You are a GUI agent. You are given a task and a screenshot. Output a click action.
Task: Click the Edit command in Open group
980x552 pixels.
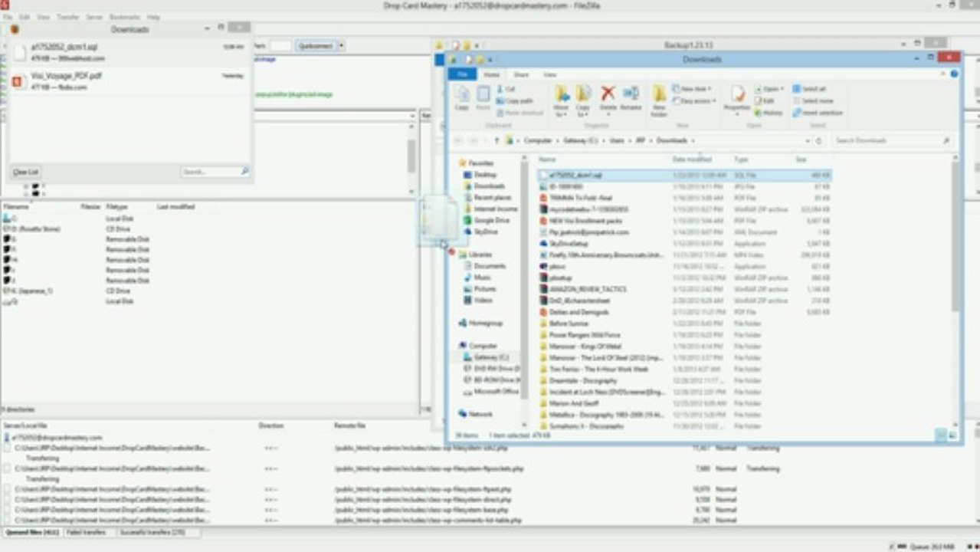pyautogui.click(x=764, y=100)
